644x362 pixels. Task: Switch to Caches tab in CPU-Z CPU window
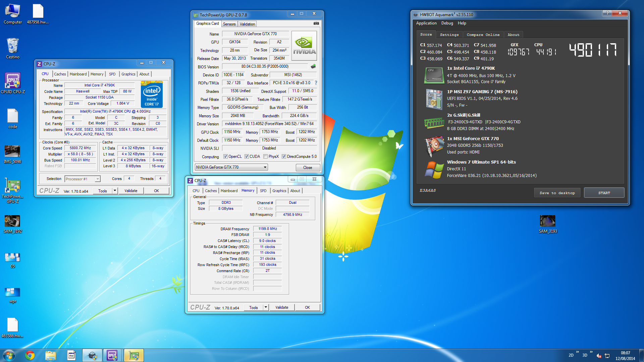pos(60,74)
